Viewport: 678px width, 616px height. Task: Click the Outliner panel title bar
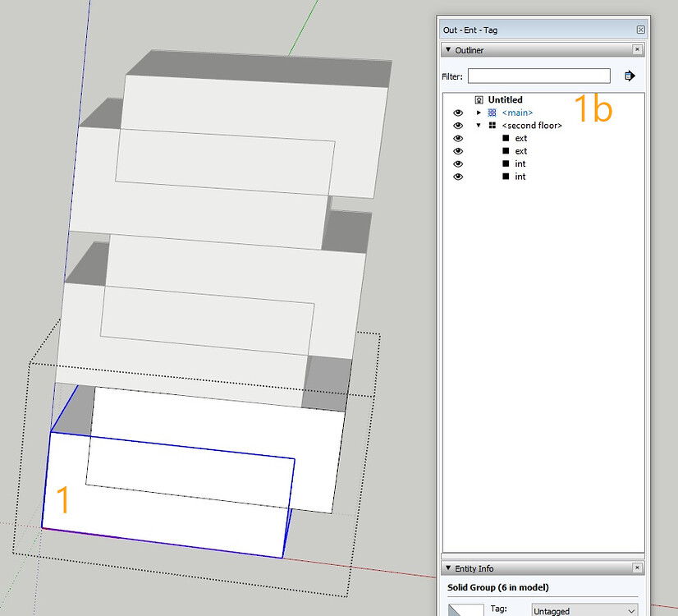[492, 49]
